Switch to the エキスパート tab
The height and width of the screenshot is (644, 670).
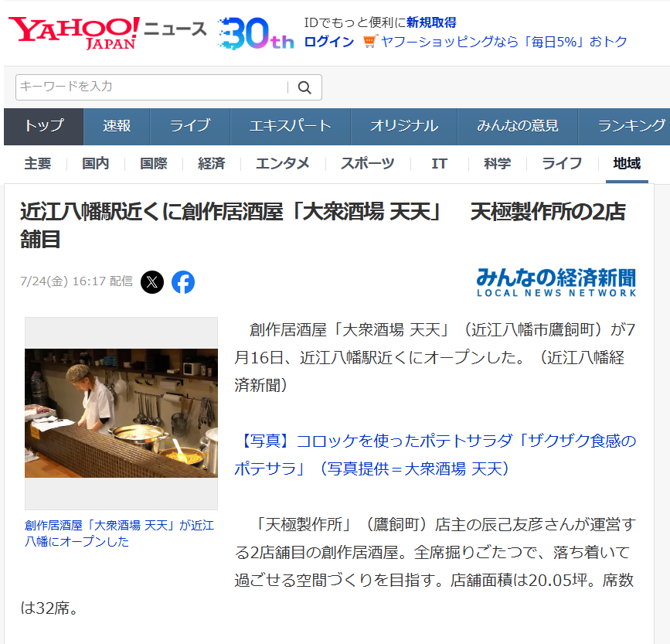pos(290,126)
